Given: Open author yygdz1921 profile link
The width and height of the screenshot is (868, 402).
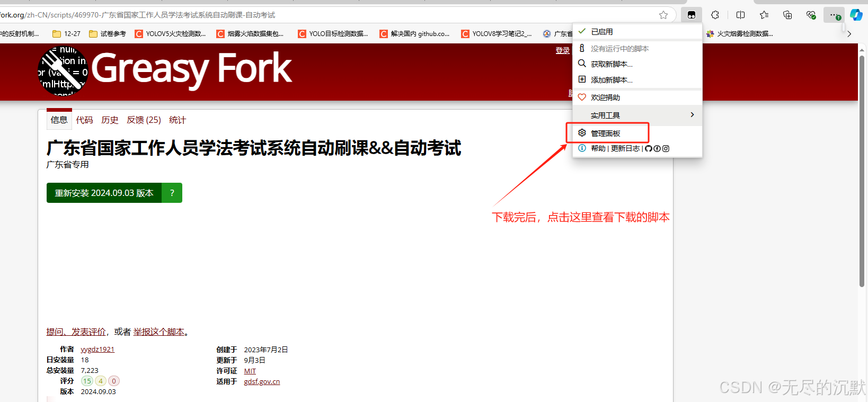Looking at the screenshot, I should click(98, 349).
